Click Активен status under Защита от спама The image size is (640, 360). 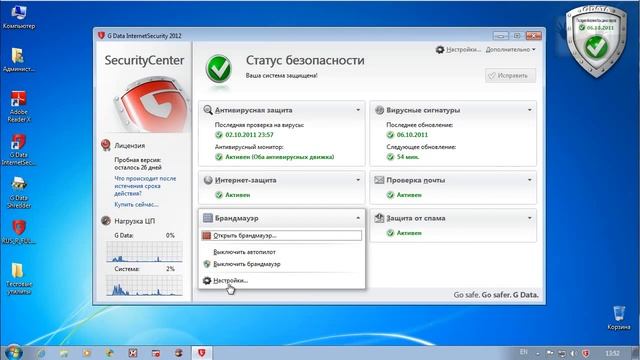click(409, 233)
